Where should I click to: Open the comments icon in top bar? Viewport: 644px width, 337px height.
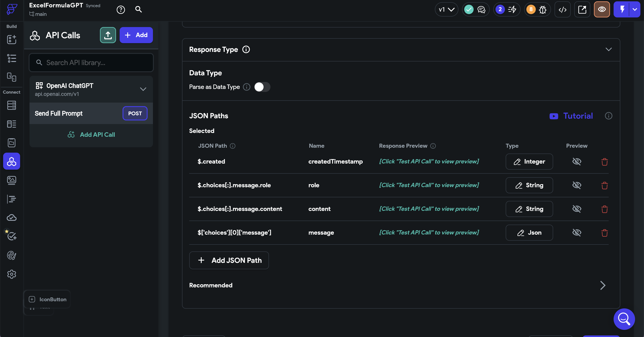pos(481,9)
